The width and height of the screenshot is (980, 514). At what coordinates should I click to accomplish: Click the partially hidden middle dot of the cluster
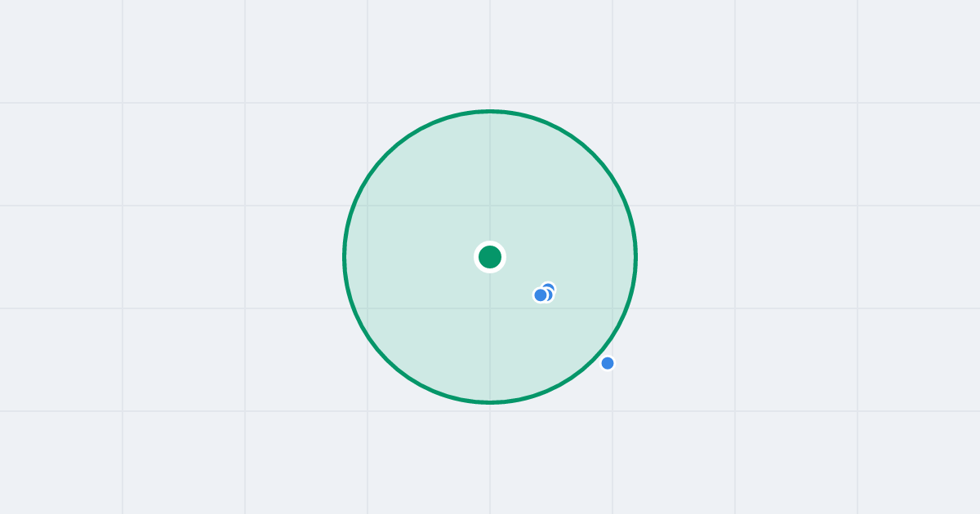click(548, 295)
